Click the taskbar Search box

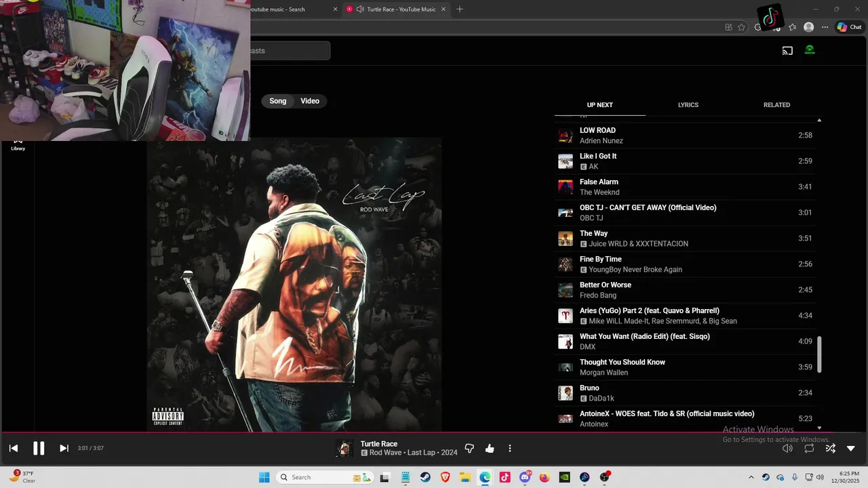(326, 477)
